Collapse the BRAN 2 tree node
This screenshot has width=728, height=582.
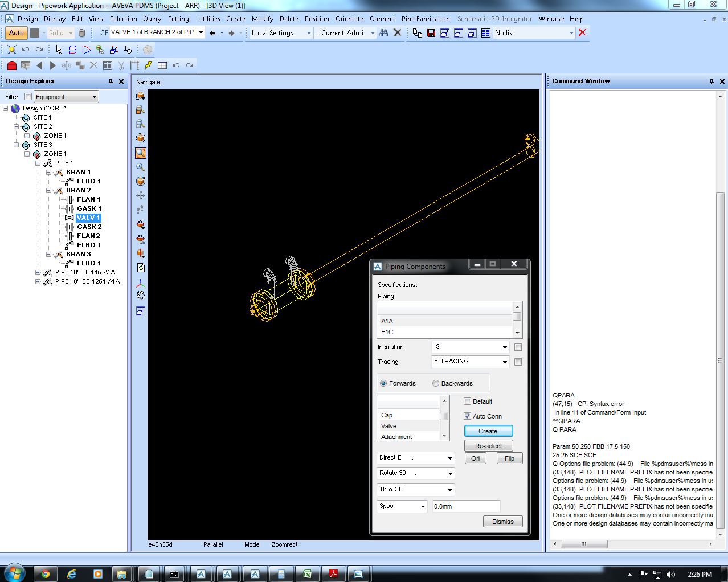click(x=48, y=190)
